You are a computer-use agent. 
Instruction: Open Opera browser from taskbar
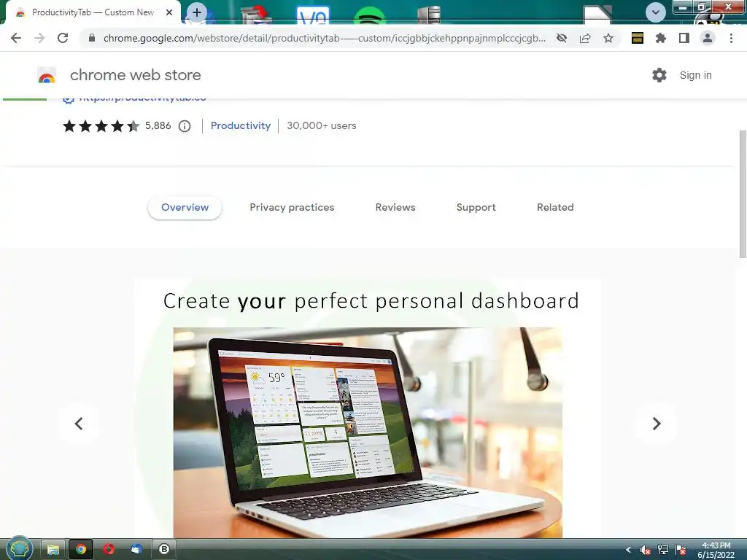click(x=109, y=550)
